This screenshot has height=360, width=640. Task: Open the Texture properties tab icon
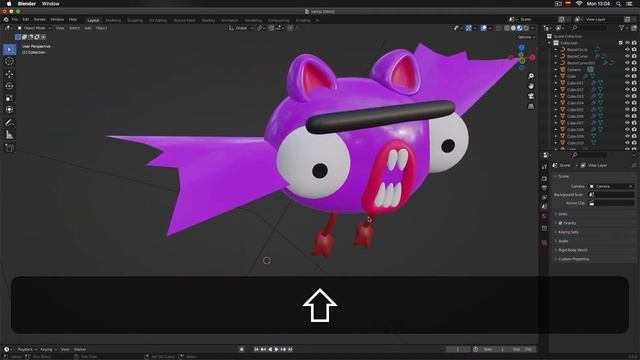click(x=544, y=242)
